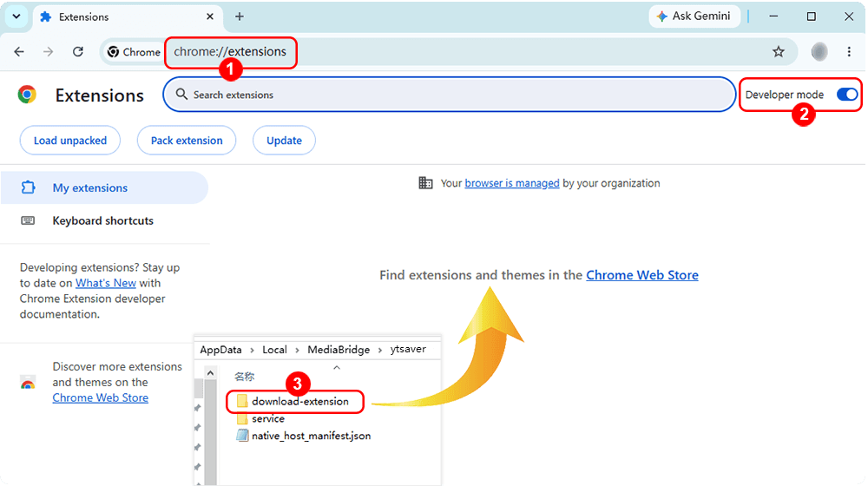This screenshot has height=486, width=868.
Task: Focus the Search extensions field
Action: point(449,95)
